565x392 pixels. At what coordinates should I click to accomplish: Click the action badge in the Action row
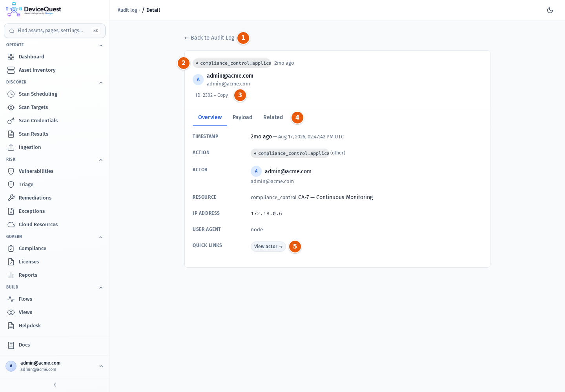click(290, 153)
